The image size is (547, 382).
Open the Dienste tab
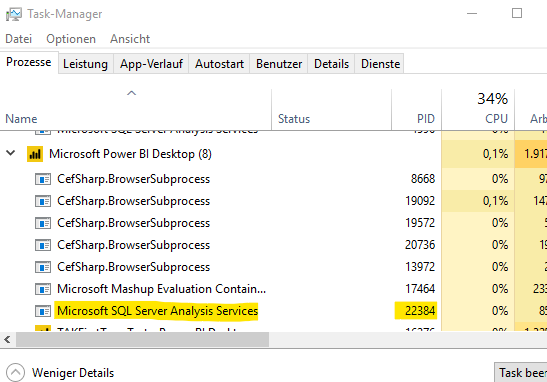click(380, 64)
